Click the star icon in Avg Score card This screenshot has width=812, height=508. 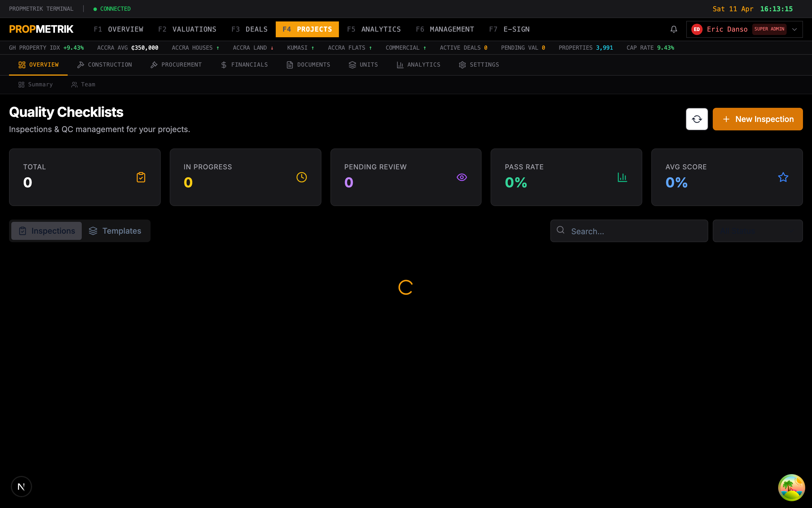pyautogui.click(x=783, y=177)
